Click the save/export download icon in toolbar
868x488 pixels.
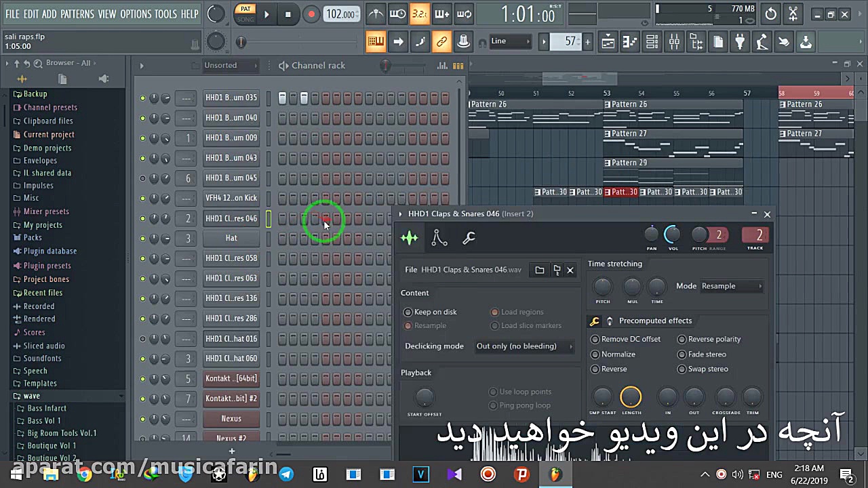(806, 42)
